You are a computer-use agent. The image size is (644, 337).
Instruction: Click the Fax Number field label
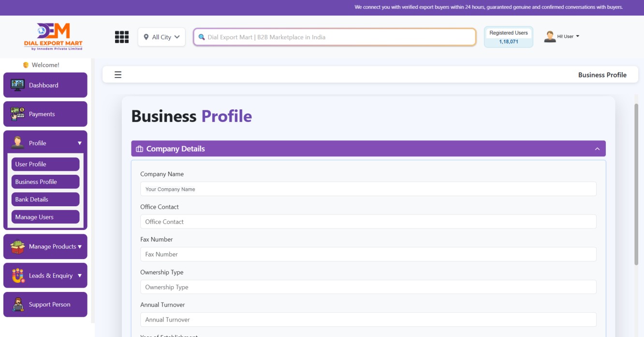[157, 239]
